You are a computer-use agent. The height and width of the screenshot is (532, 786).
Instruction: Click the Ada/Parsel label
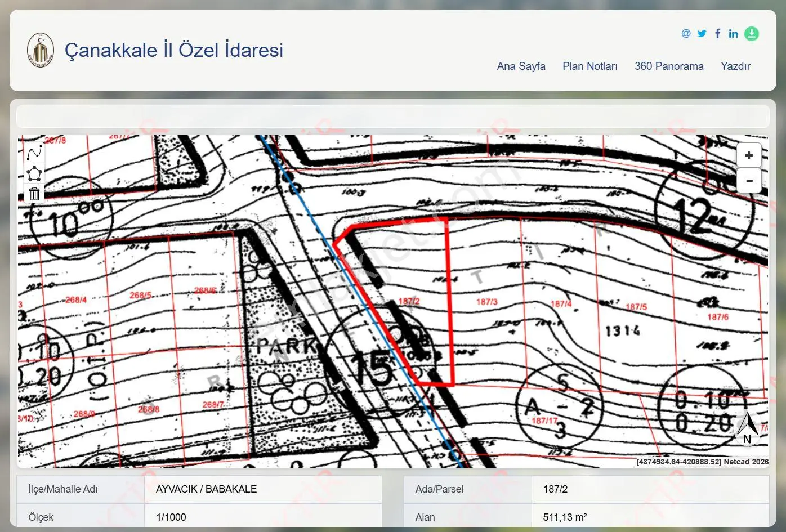439,489
